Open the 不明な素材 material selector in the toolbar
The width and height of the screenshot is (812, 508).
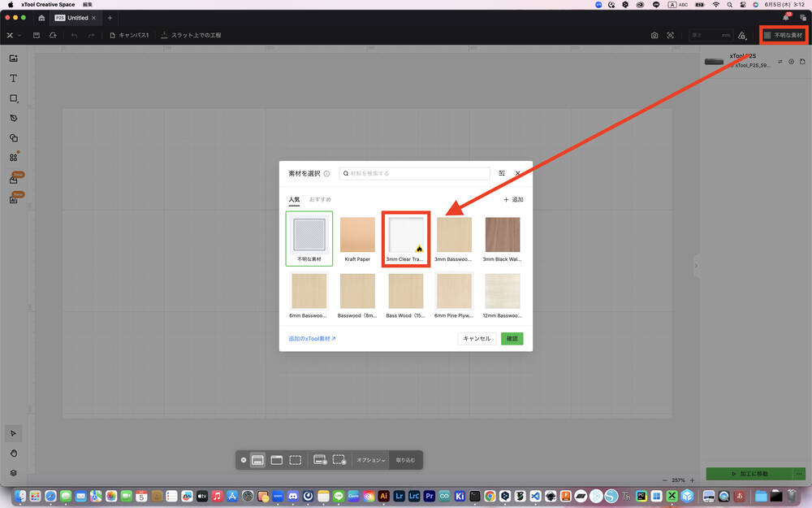[783, 35]
